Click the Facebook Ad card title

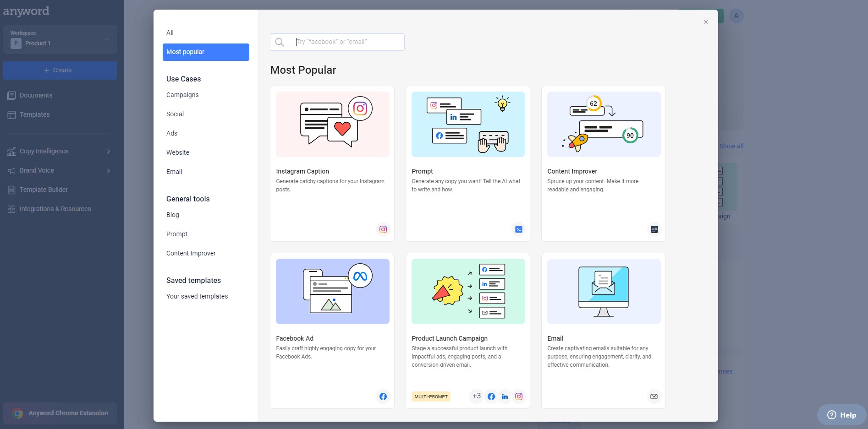295,338
